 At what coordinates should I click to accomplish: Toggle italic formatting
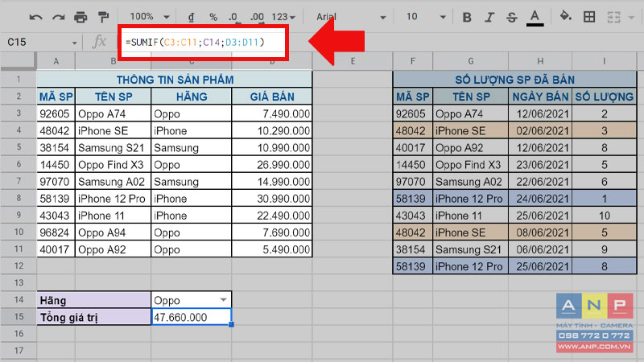click(x=489, y=17)
